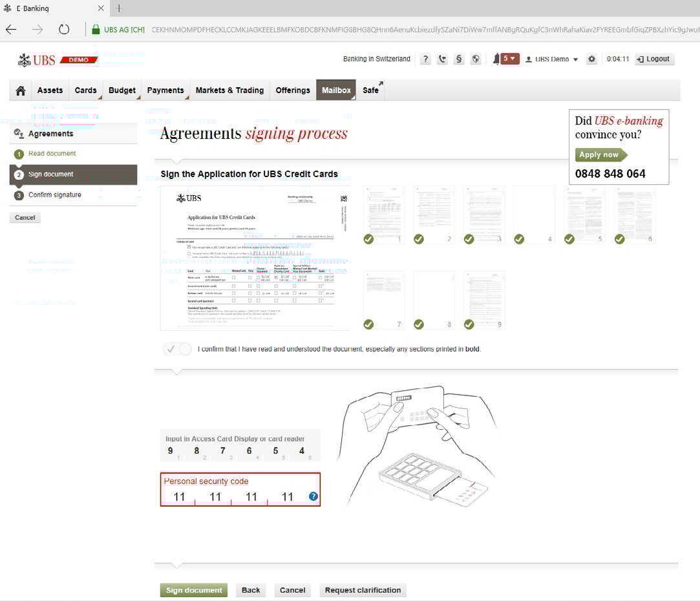Screen dimensions: 700x601
Task: Click the Apply now banner button
Action: pyautogui.click(x=599, y=155)
